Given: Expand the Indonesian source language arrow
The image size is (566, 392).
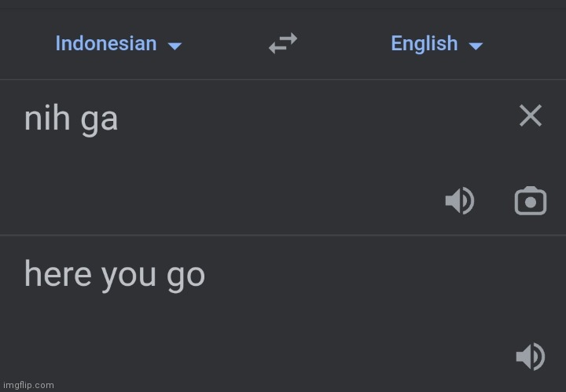Looking at the screenshot, I should tap(175, 46).
